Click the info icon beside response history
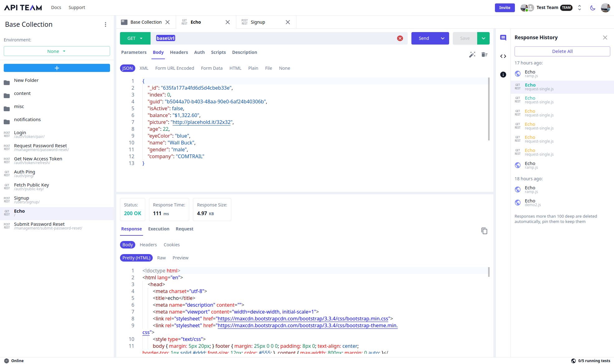This screenshot has height=364, width=614. [503, 74]
